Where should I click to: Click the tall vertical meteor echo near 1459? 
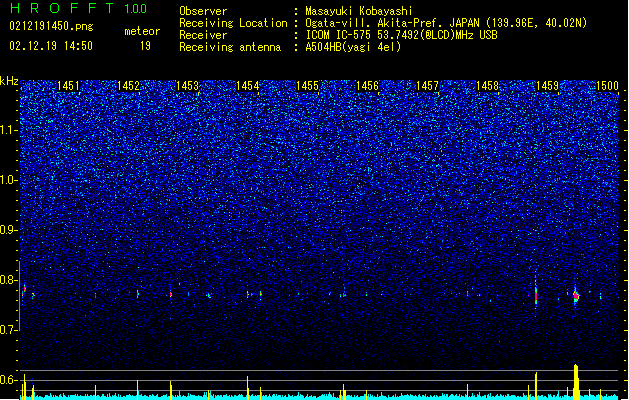[536, 295]
